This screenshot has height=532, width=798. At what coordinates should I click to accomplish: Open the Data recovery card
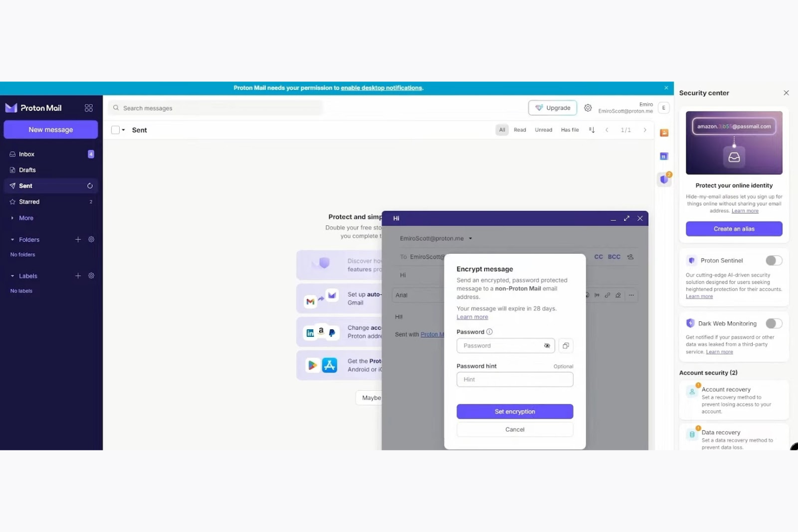[734, 438]
